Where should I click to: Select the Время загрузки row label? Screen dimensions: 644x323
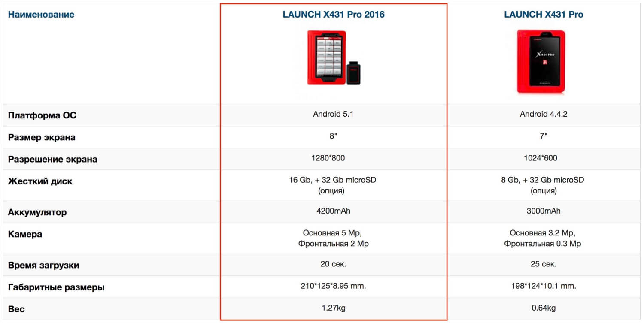(x=44, y=266)
